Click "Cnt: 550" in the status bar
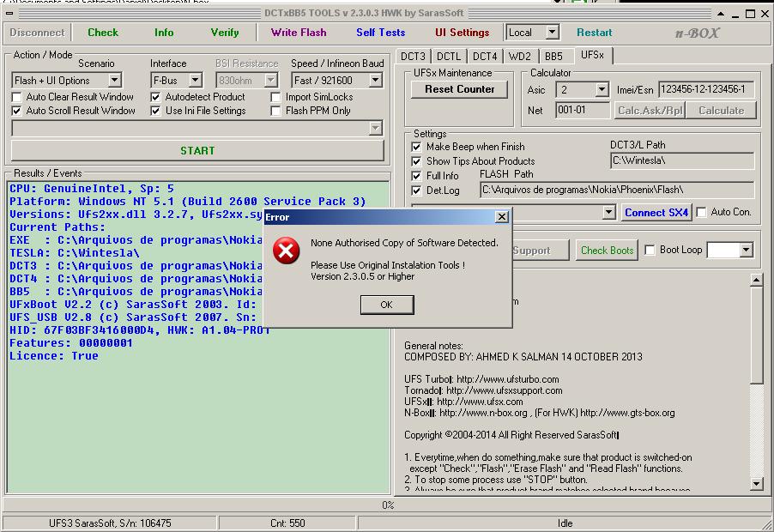Viewport: 774px width, 532px height. pos(287,523)
